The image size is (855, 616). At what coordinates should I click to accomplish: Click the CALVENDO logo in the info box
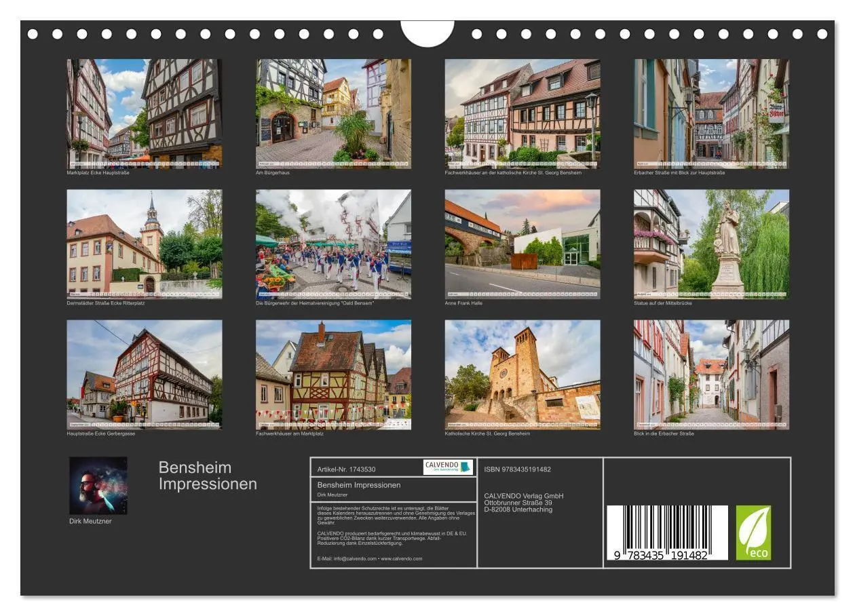448,467
